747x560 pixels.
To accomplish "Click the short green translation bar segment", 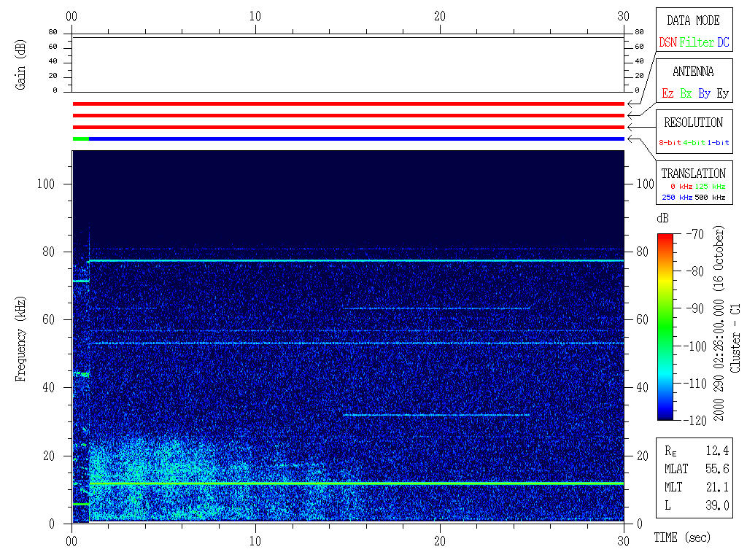I will point(80,139).
